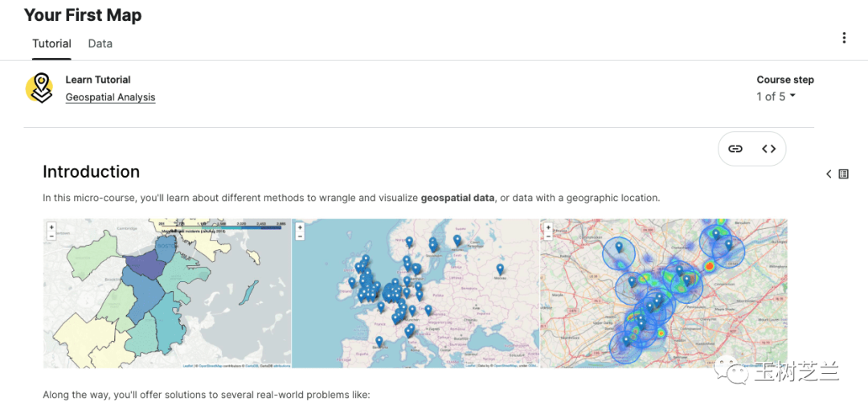Open the table of contents icon

843,174
